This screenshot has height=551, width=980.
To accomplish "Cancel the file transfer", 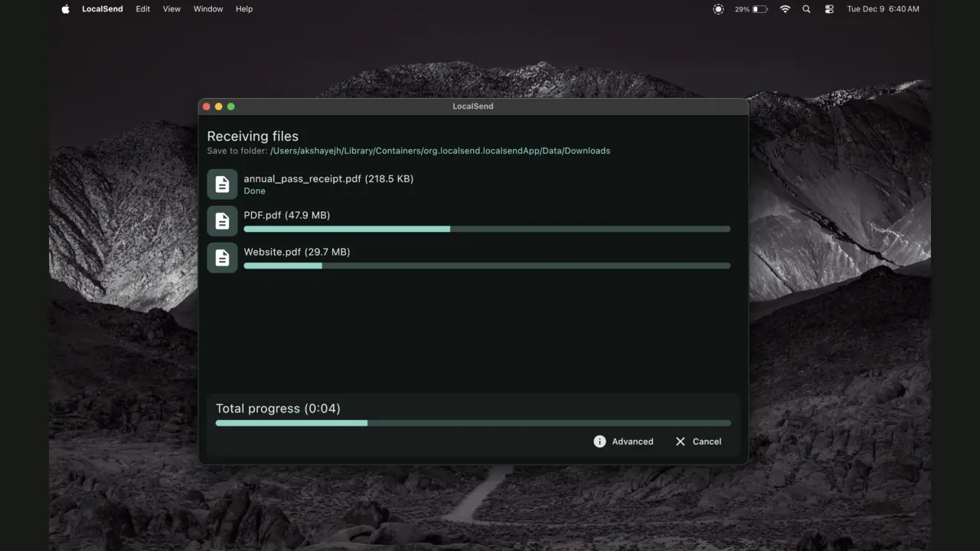I will tap(698, 442).
